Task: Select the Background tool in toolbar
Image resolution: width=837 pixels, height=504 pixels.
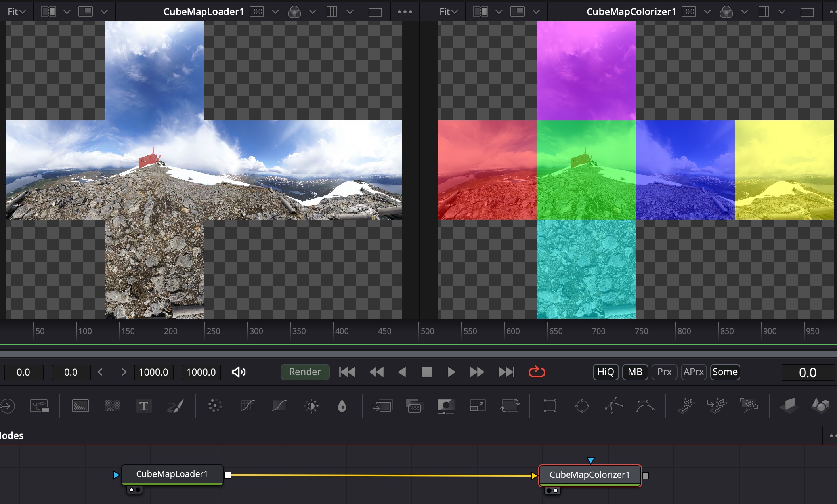Action: [80, 406]
